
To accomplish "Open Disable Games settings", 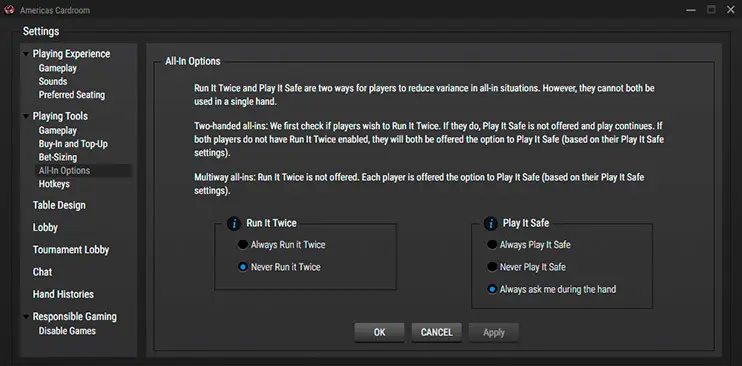I will coord(67,331).
